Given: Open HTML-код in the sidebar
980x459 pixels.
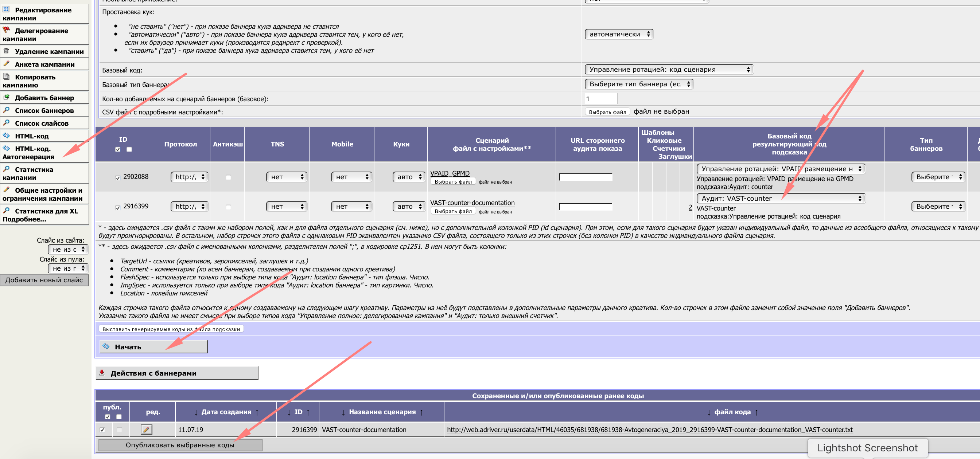Looking at the screenshot, I should pyautogui.click(x=44, y=136).
